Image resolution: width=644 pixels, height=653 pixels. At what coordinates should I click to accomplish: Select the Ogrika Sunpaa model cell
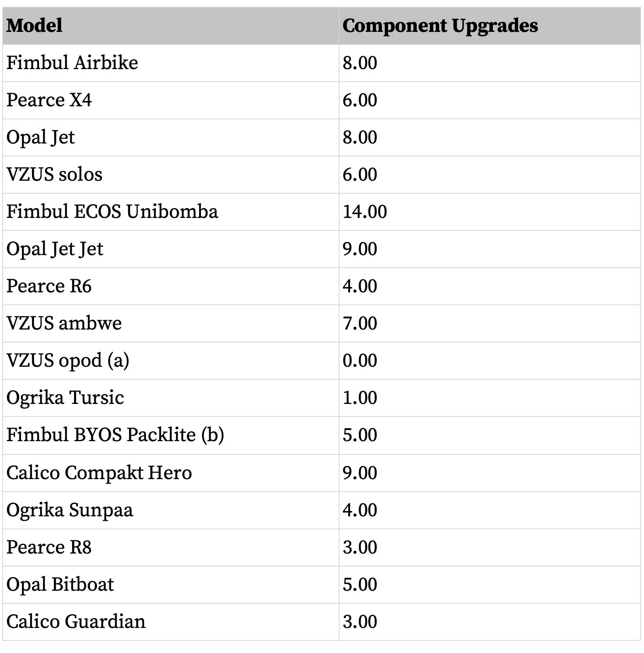pos(70,510)
